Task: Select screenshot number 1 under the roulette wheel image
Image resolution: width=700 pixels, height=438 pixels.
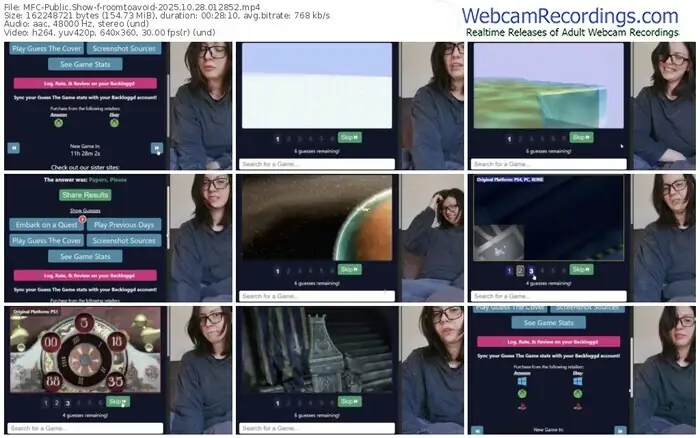Action: pos(47,401)
